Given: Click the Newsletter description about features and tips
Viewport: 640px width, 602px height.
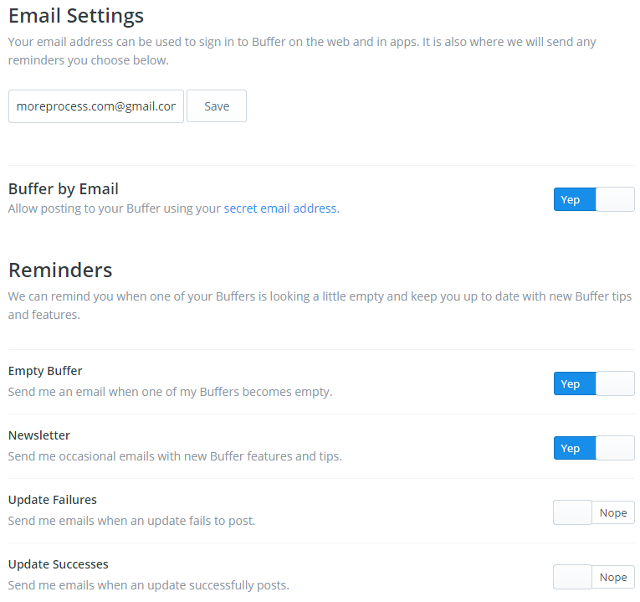Looking at the screenshot, I should tap(175, 457).
